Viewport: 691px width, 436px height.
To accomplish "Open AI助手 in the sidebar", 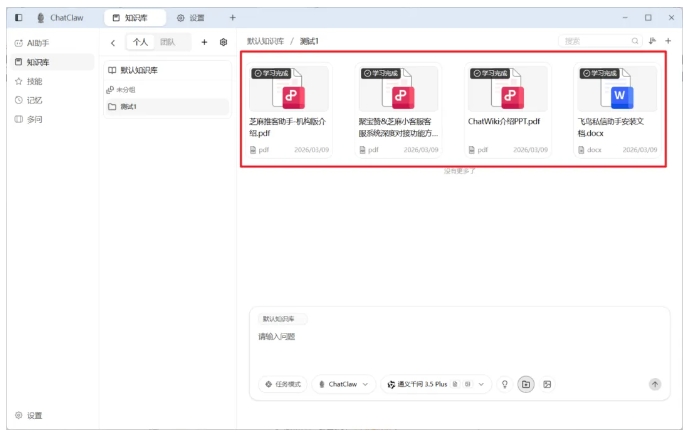I will 52,43.
